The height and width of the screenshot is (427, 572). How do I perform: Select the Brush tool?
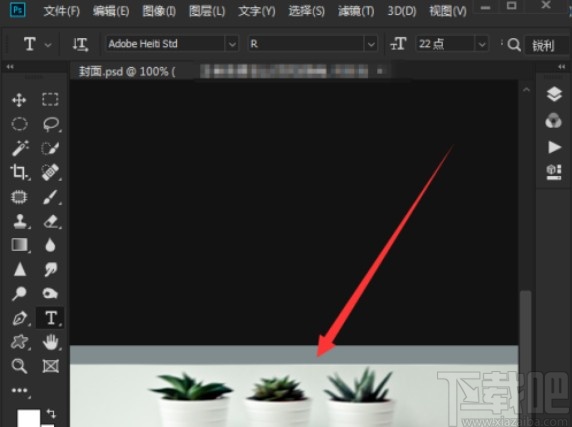50,197
